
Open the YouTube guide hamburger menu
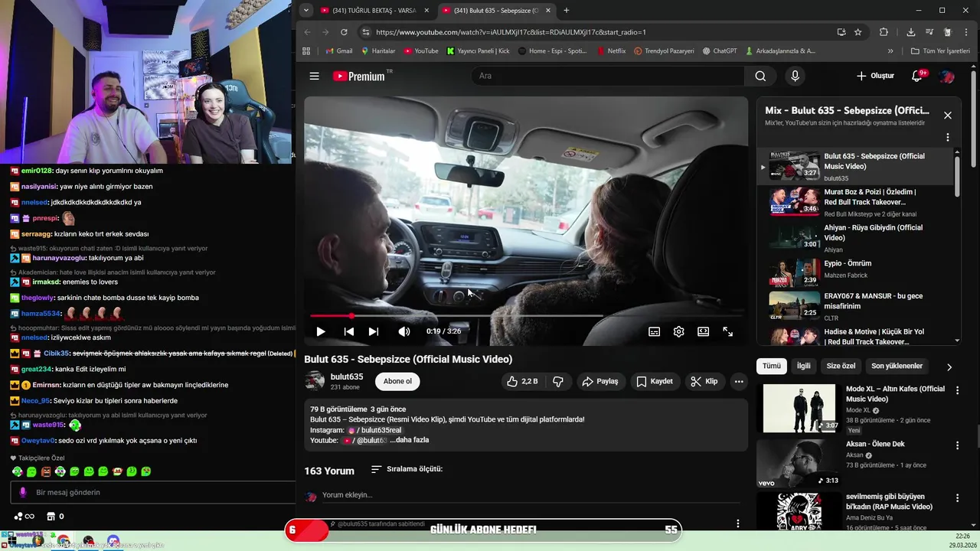[x=314, y=76]
